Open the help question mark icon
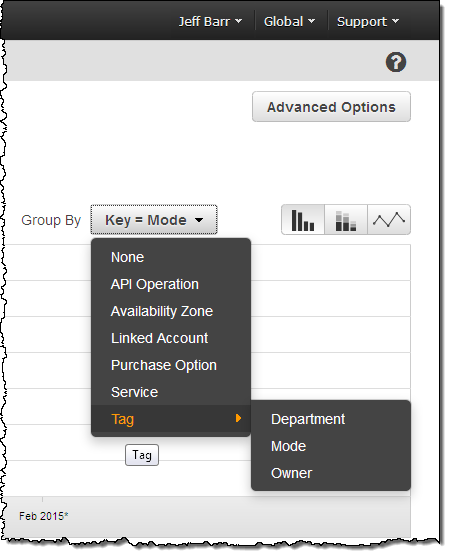This screenshot has width=451, height=556. click(396, 62)
